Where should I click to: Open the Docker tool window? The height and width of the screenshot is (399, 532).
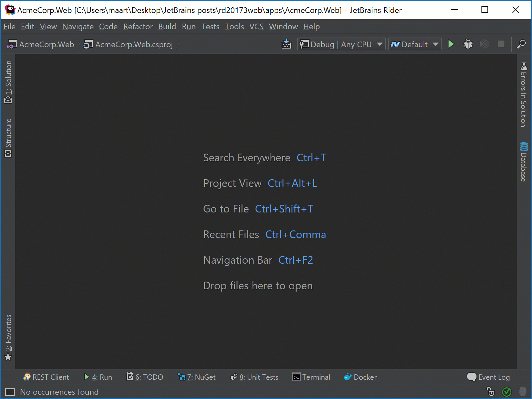(x=360, y=377)
